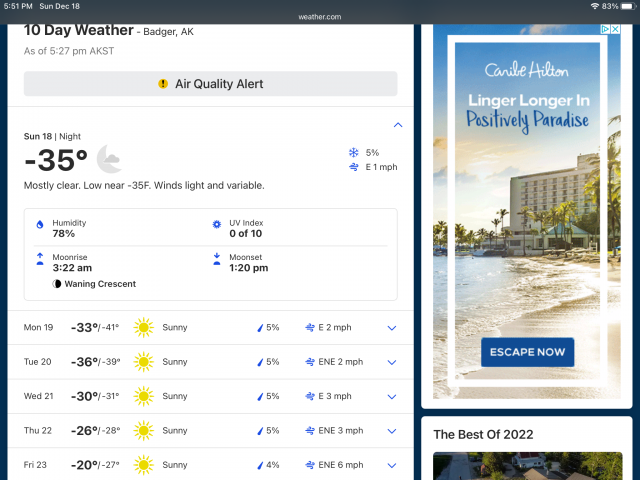Collapse the Sun 18 Night details
Screen dimensions: 640x480
tap(398, 125)
